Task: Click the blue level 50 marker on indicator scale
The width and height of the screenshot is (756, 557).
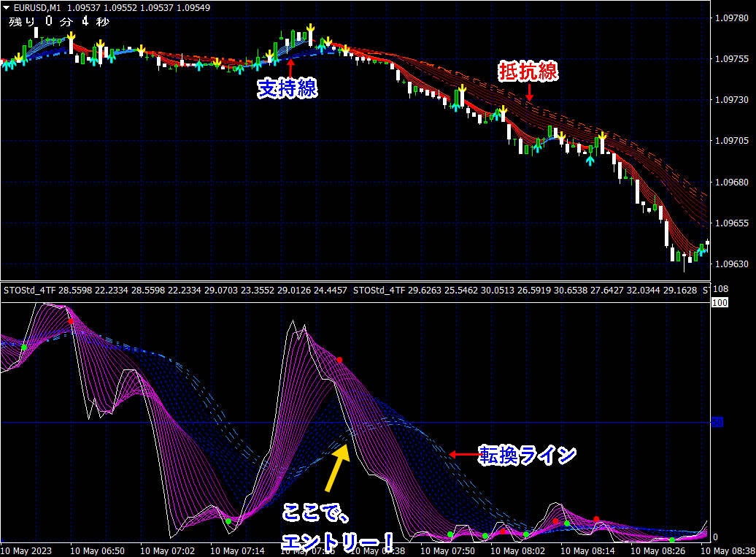Action: point(717,423)
